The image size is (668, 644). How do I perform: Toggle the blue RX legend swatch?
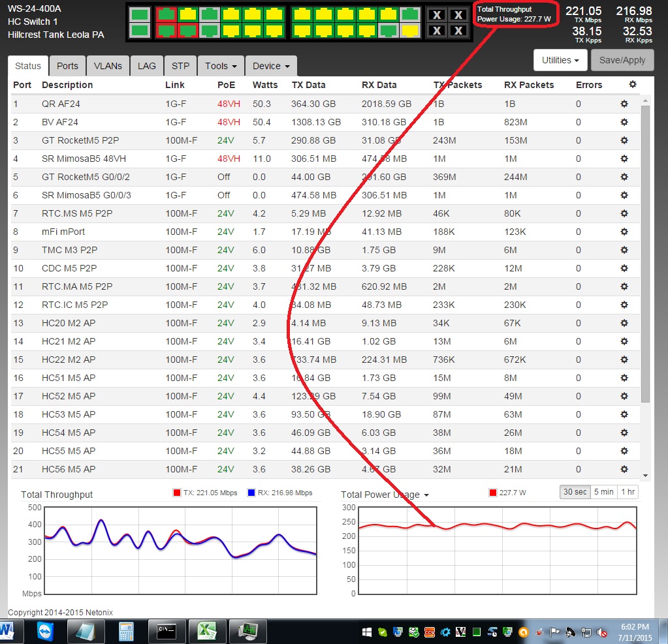(251, 493)
